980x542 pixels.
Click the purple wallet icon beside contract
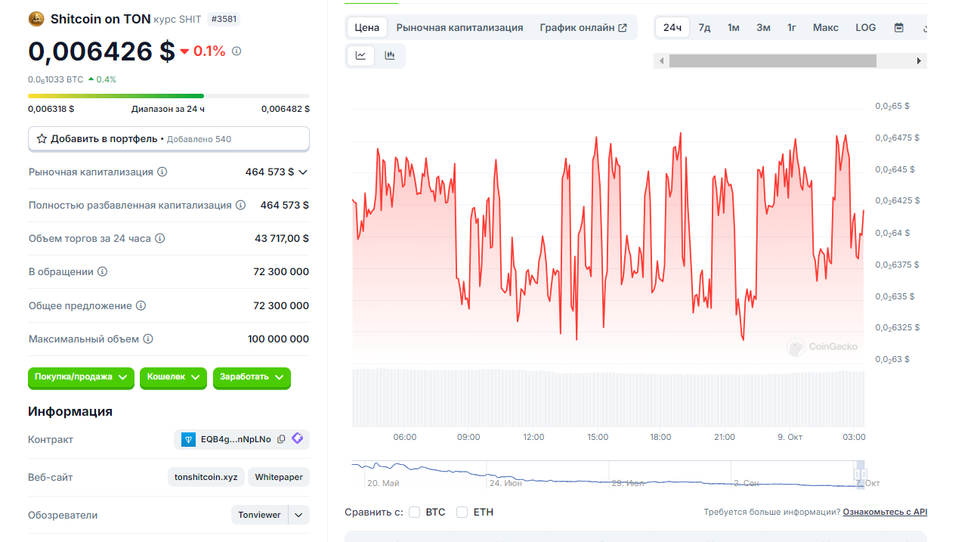(298, 439)
